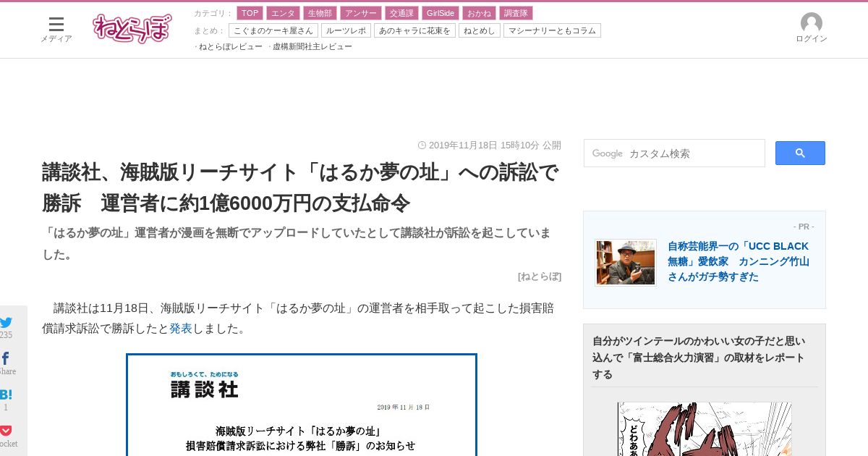Open the ログイン user avatar
Image resolution: width=868 pixels, height=456 pixels.
(x=811, y=28)
